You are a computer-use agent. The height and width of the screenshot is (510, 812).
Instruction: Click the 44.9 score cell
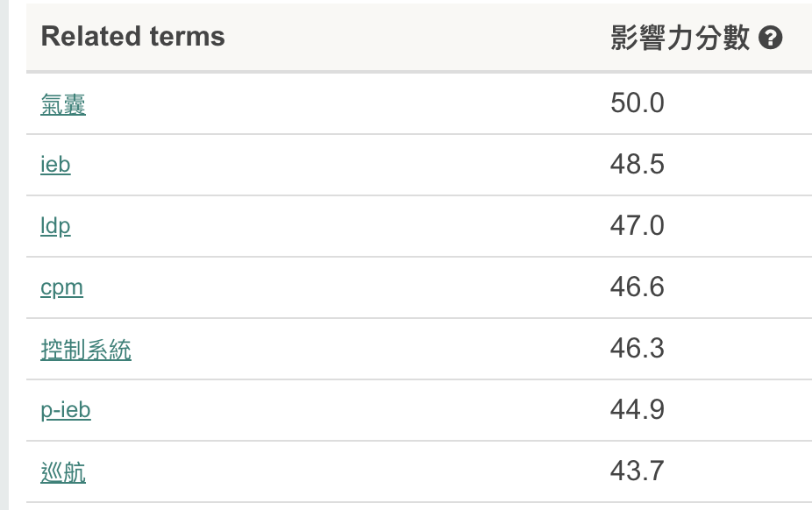pos(637,410)
